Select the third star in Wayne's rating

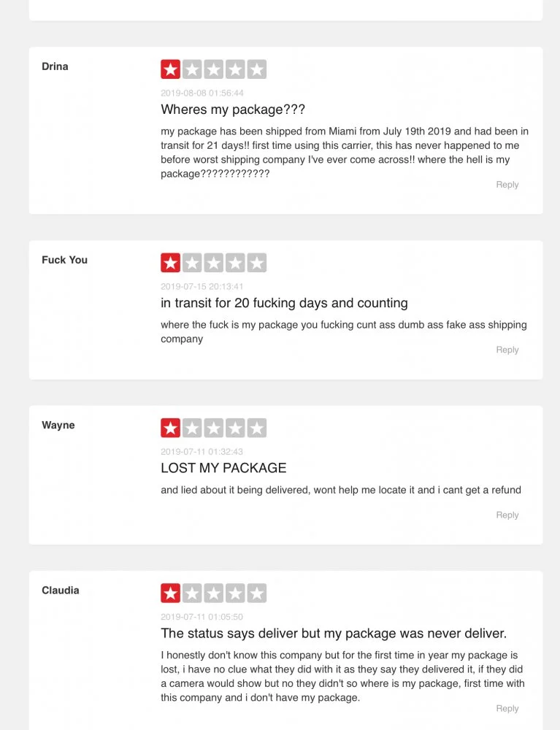[213, 428]
